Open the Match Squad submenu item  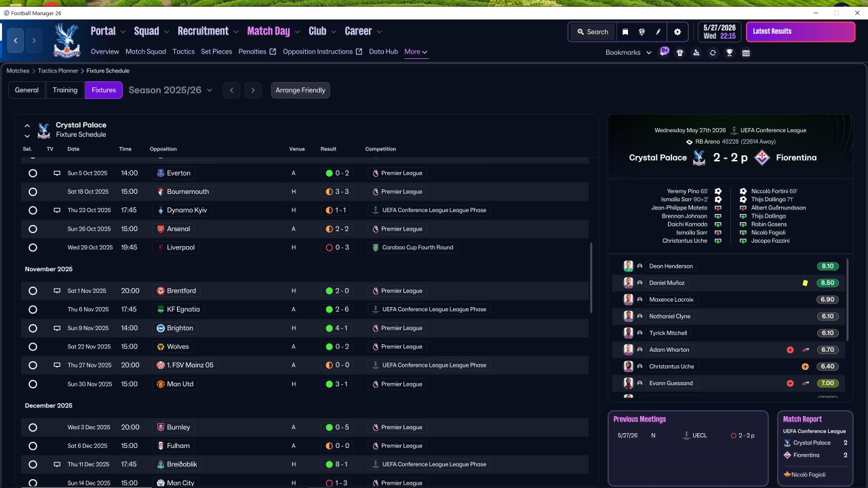pos(146,52)
